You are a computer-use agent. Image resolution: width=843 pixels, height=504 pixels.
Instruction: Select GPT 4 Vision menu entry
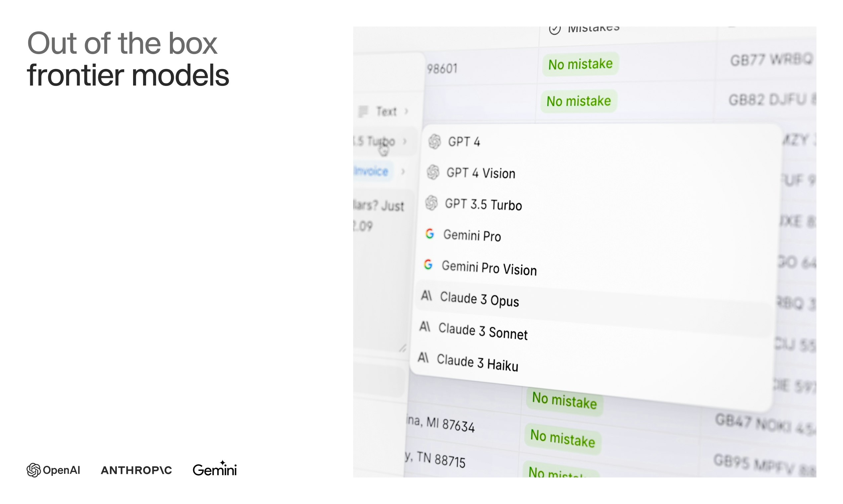481,173
